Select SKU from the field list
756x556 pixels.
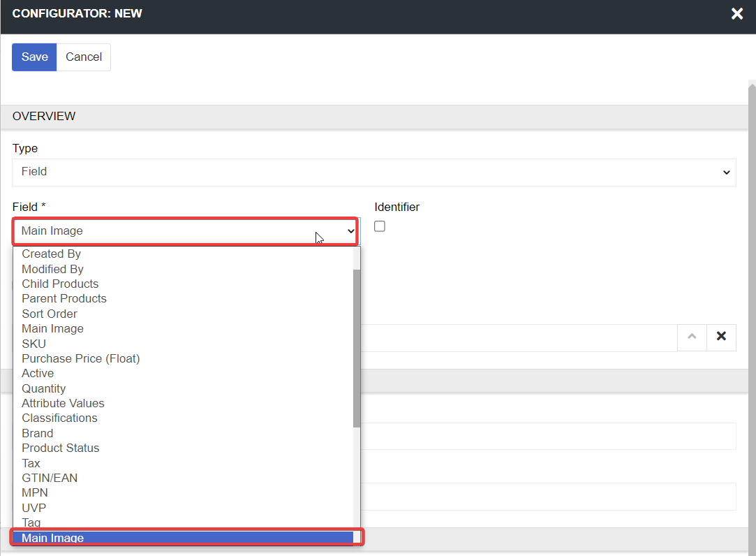click(x=34, y=344)
